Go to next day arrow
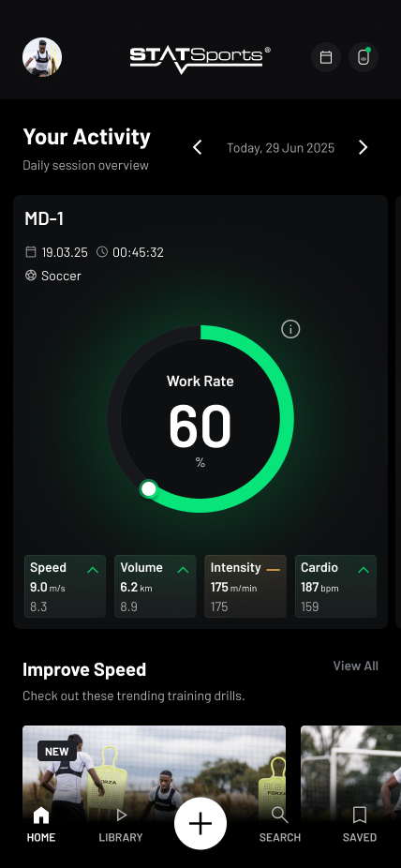This screenshot has height=868, width=401. 363,147
